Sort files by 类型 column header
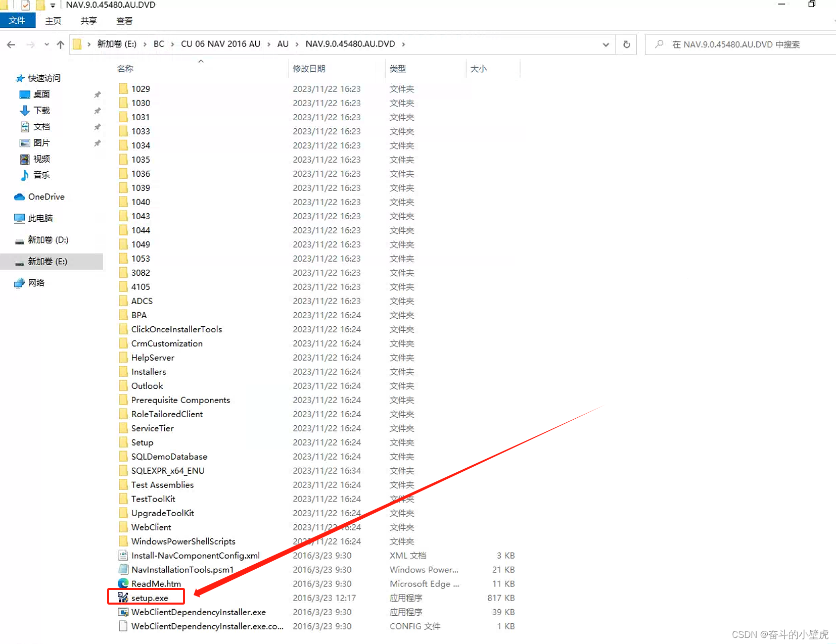Image resolution: width=836 pixels, height=644 pixels. point(398,69)
